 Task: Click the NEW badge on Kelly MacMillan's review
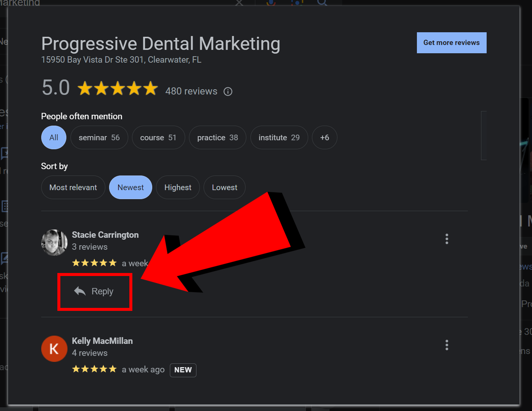point(183,370)
